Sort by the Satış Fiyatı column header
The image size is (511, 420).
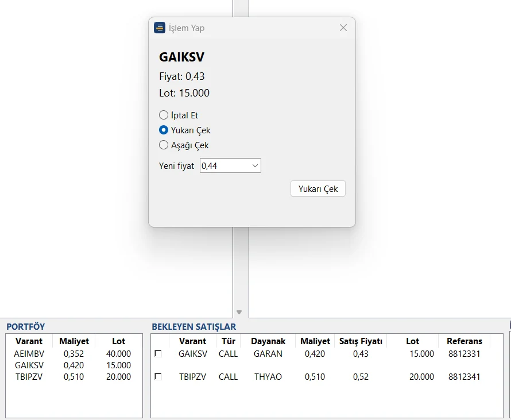(361, 341)
